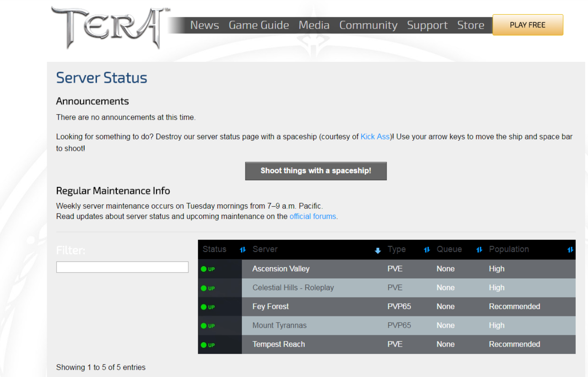Click Recommended population for Fey Forest
Screen dimensions: 588x377
[514, 307]
